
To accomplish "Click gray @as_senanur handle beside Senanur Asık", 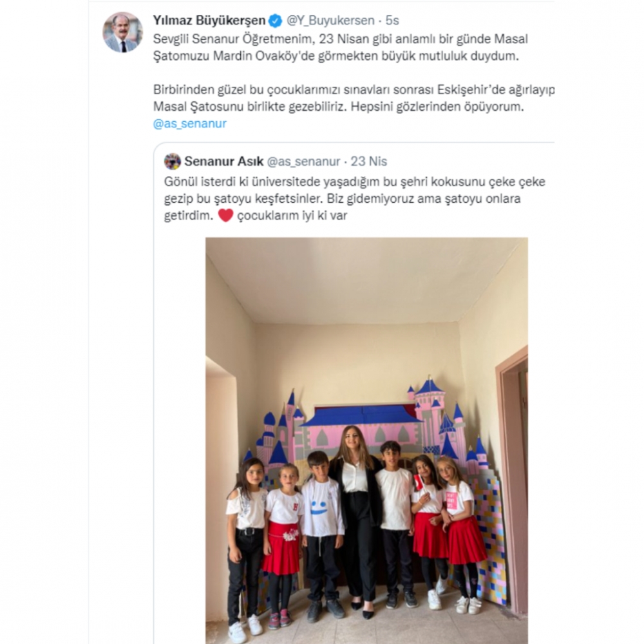I will 303,162.
